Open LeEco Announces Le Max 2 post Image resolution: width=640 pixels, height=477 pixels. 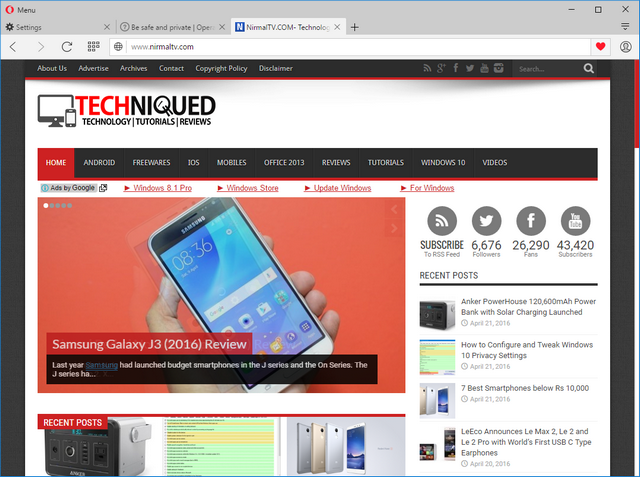pyautogui.click(x=526, y=442)
